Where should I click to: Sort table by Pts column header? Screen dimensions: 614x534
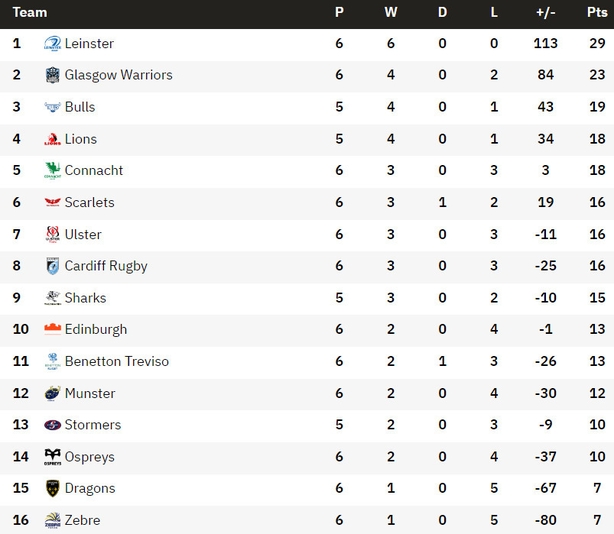597,13
